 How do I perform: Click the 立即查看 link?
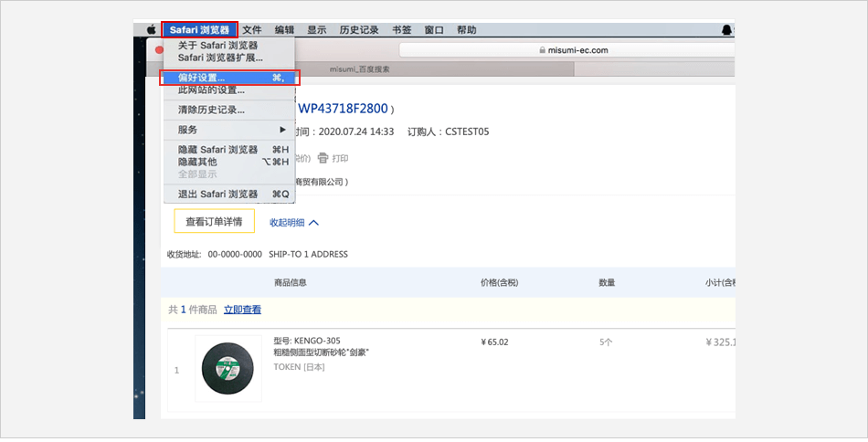[242, 310]
